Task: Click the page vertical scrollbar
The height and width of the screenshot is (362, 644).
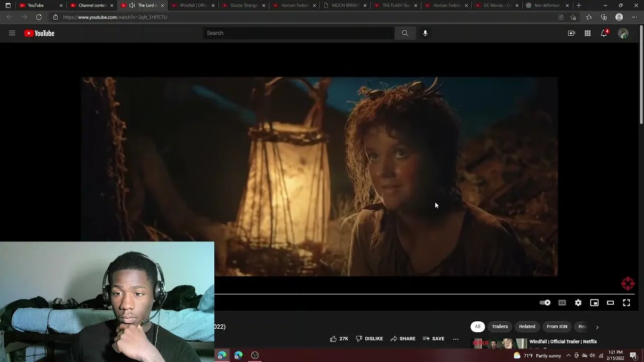Action: pos(641,75)
